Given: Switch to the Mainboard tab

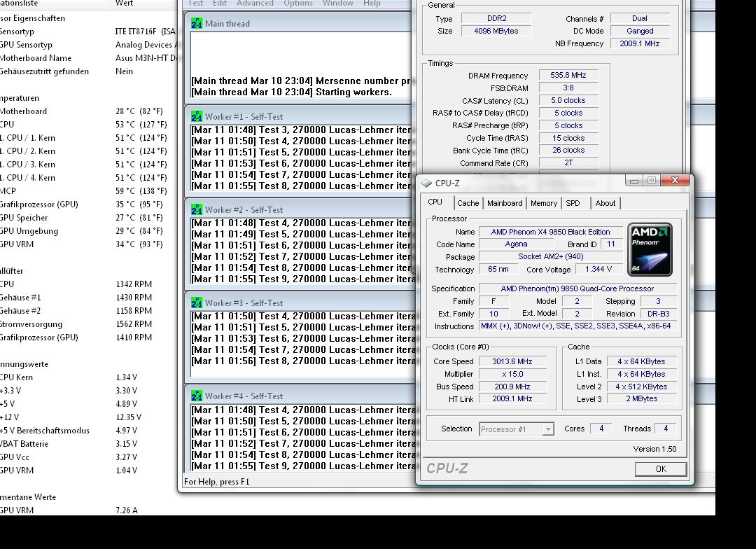Looking at the screenshot, I should 505,203.
